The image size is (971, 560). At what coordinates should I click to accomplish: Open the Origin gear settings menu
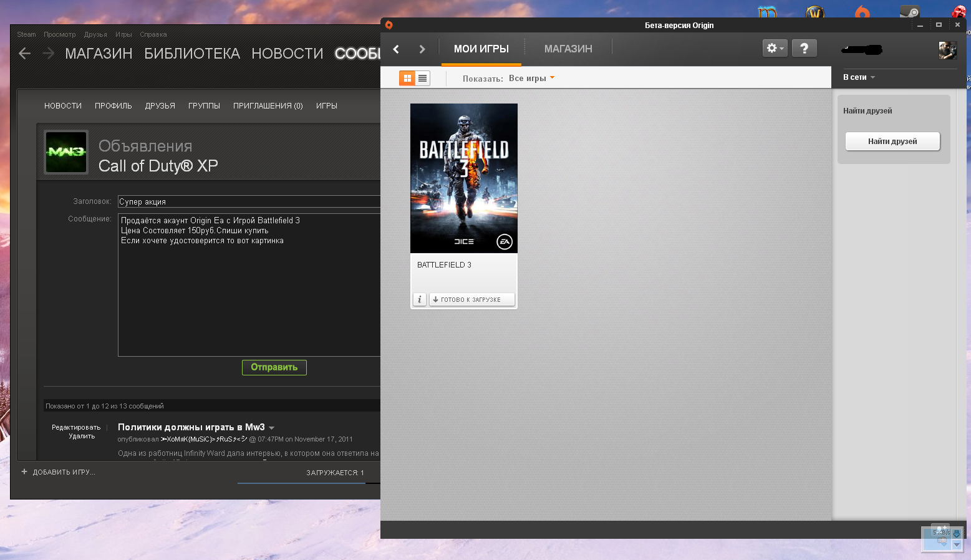[775, 48]
